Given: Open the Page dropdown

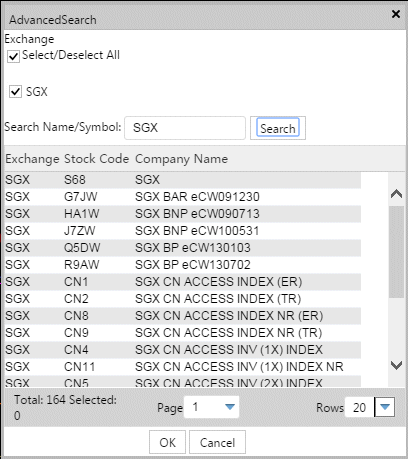Looking at the screenshot, I should [211, 407].
